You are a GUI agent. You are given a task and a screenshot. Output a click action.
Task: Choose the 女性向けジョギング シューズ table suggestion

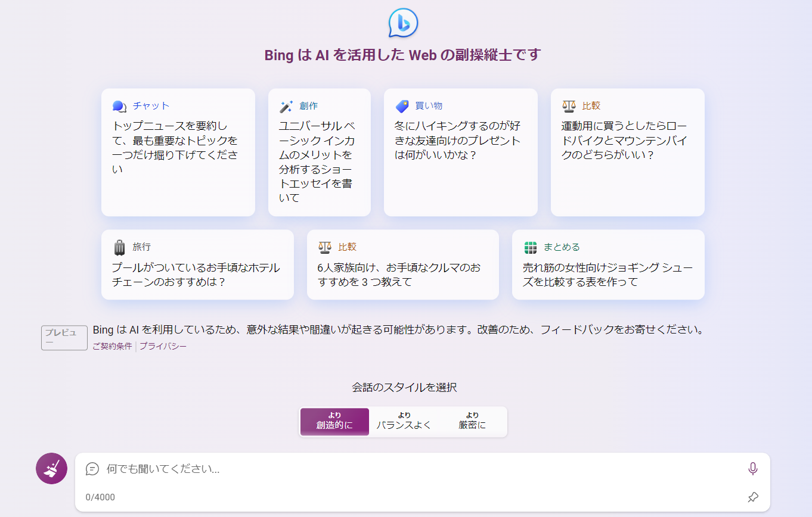(x=608, y=264)
